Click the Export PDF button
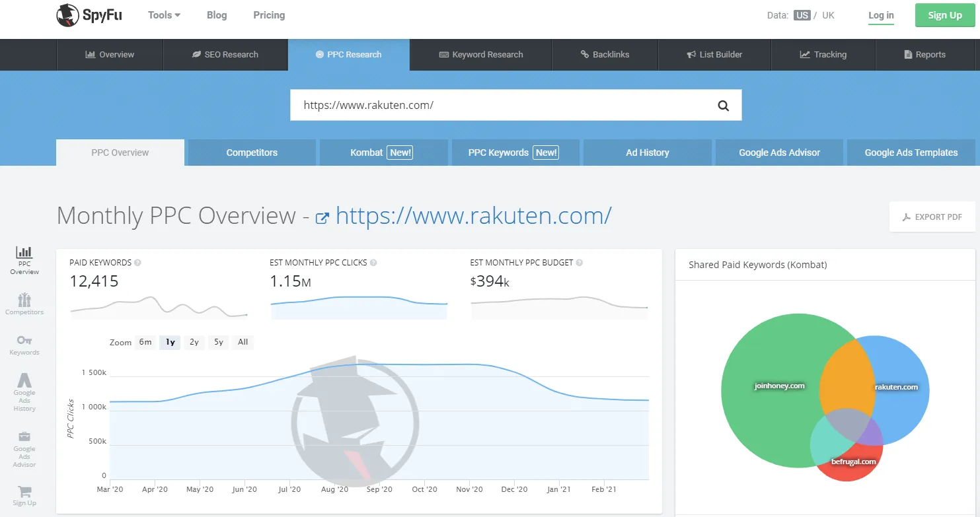Screen dimensions: 980x517 [932, 217]
